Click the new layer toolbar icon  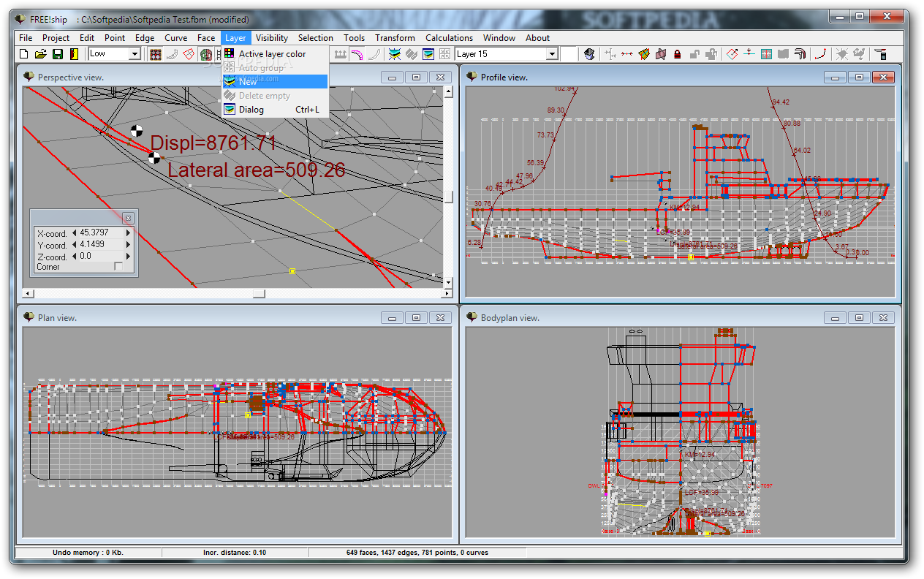[395, 54]
